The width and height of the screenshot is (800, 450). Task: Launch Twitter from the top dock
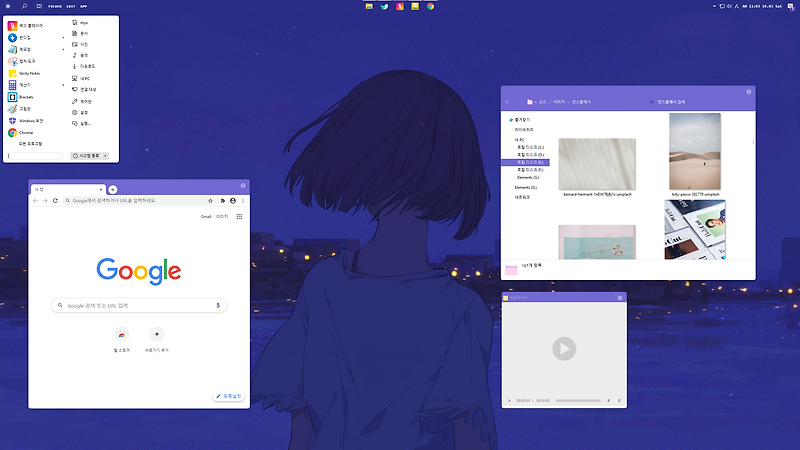[x=384, y=6]
